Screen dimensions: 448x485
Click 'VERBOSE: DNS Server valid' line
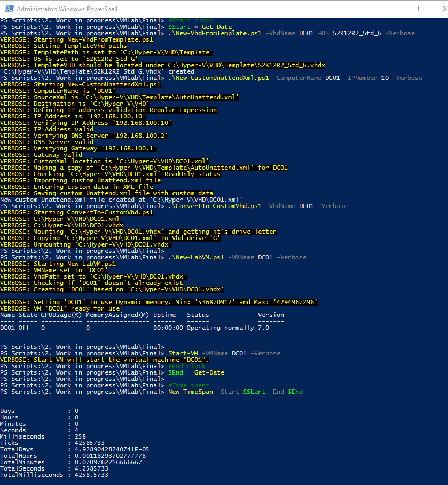pyautogui.click(x=47, y=142)
